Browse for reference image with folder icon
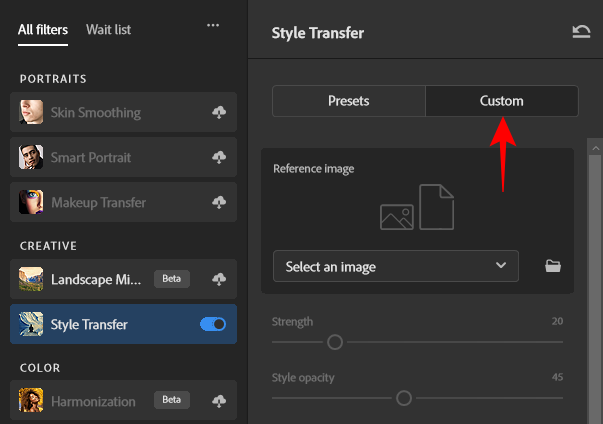Viewport: 603px width, 424px height. 553,266
